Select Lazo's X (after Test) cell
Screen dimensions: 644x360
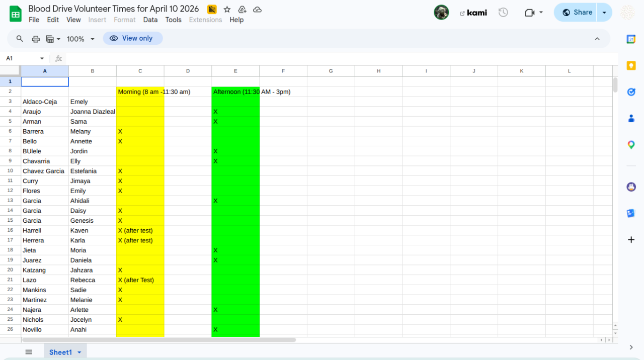pos(140,280)
